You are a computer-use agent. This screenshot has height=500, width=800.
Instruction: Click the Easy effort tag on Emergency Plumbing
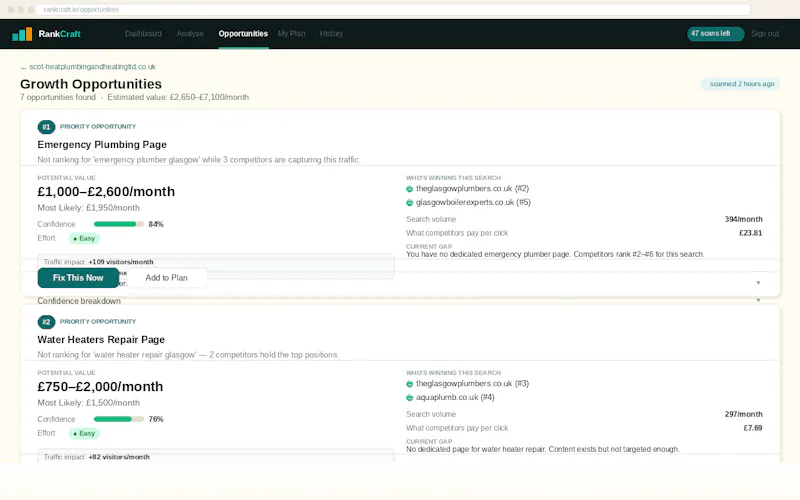pyautogui.click(x=84, y=238)
